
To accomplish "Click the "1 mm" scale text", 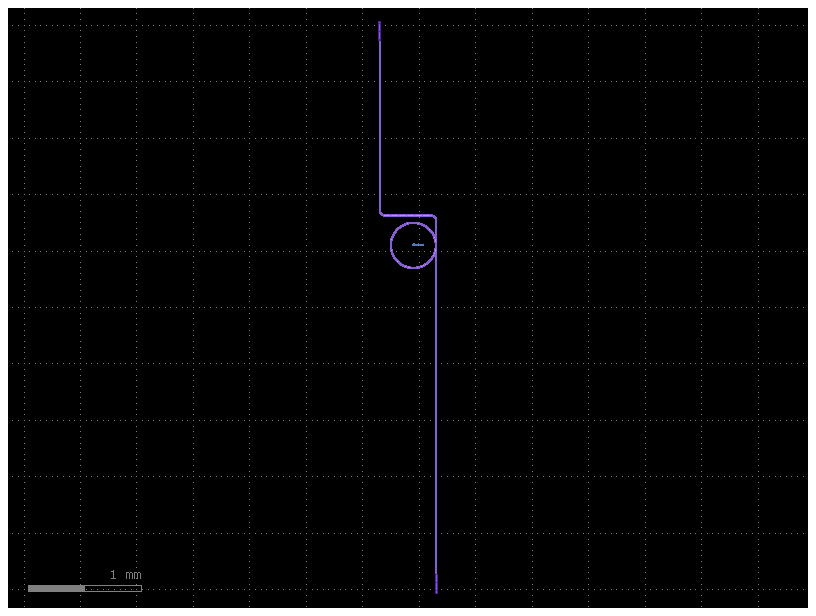I will [125, 575].
